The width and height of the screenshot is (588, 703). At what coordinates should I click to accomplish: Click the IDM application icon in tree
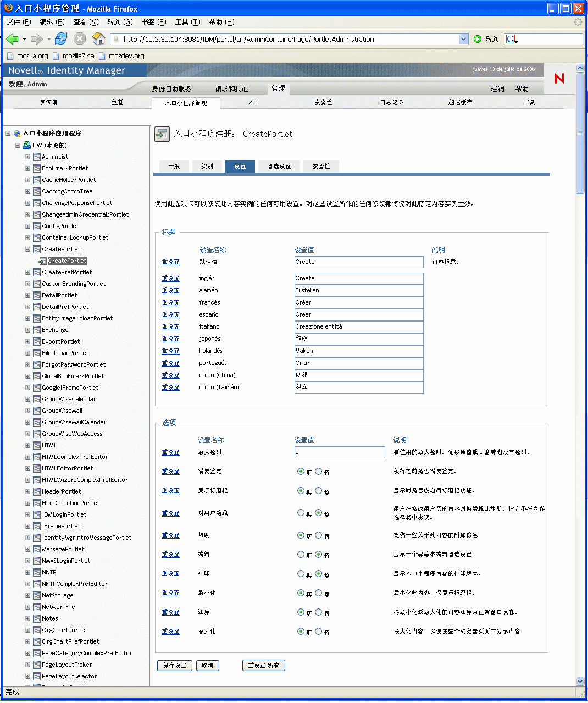coord(27,145)
